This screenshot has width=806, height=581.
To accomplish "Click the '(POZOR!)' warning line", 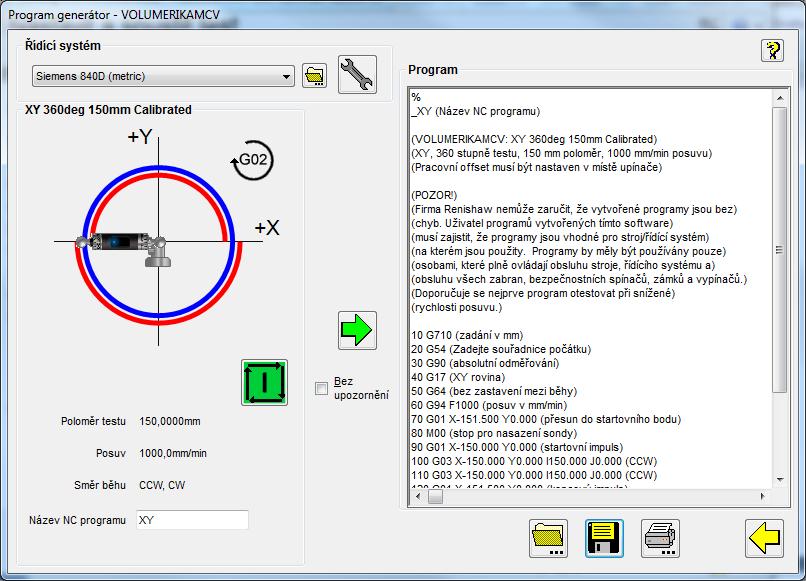I will pyautogui.click(x=434, y=195).
